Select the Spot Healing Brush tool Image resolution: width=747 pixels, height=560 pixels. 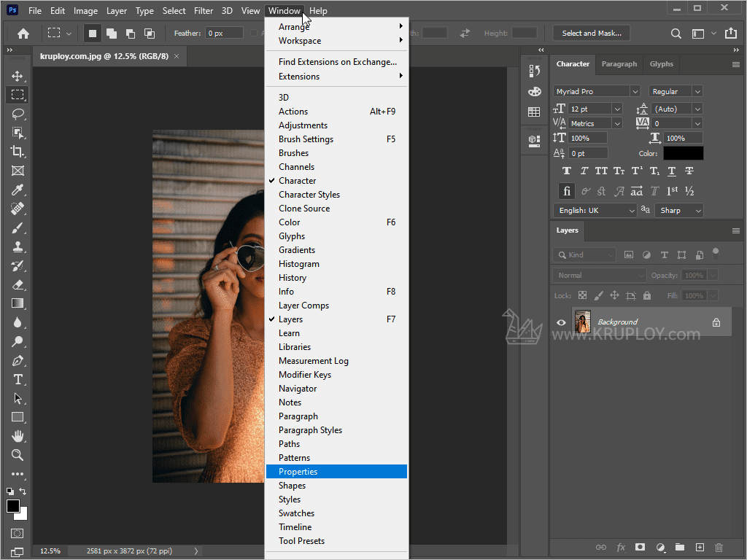[18, 209]
